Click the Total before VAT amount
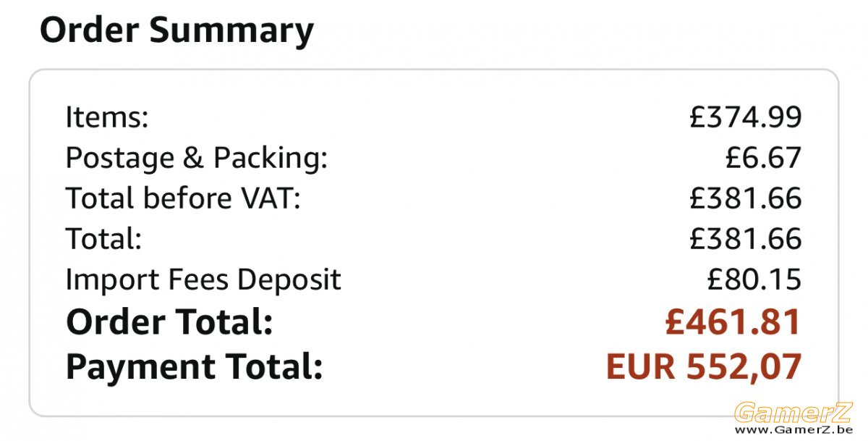 point(746,198)
